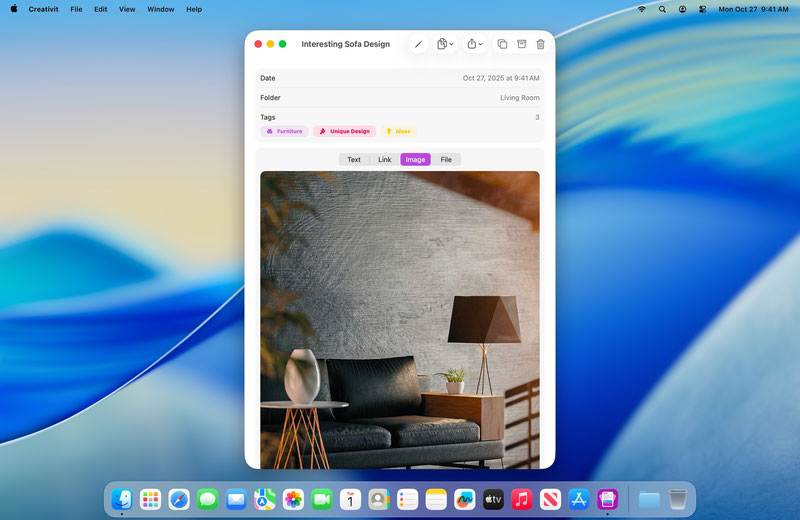Click the Living Room folder value

519,98
